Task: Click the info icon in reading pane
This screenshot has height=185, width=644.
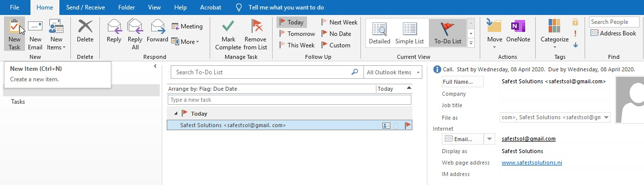Action: click(437, 69)
